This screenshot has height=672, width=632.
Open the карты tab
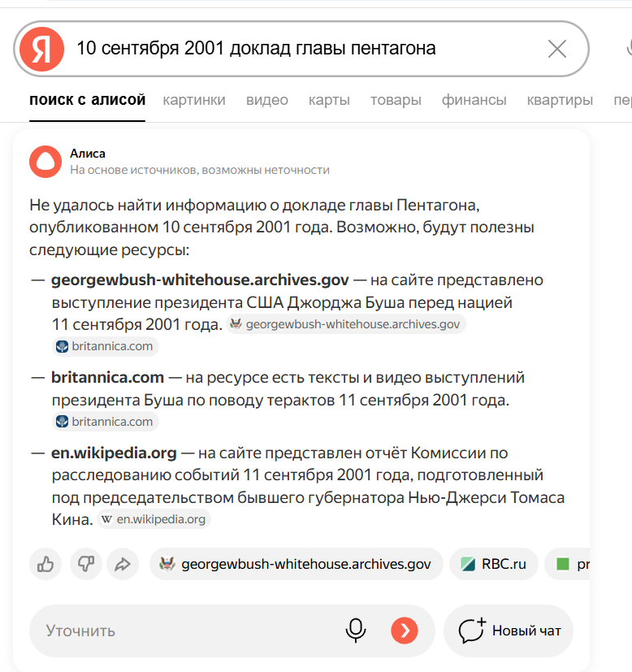coord(329,100)
